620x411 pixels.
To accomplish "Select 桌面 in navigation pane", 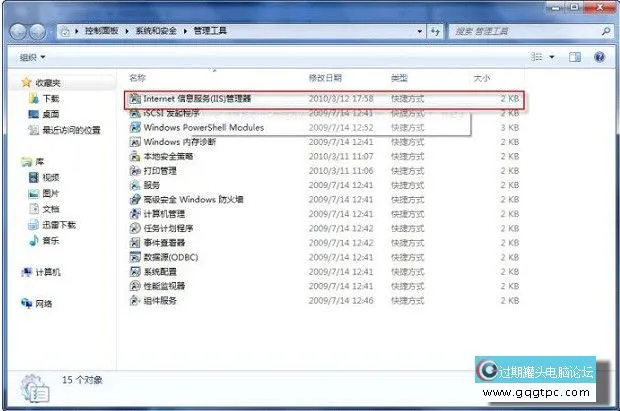I will click(x=51, y=114).
